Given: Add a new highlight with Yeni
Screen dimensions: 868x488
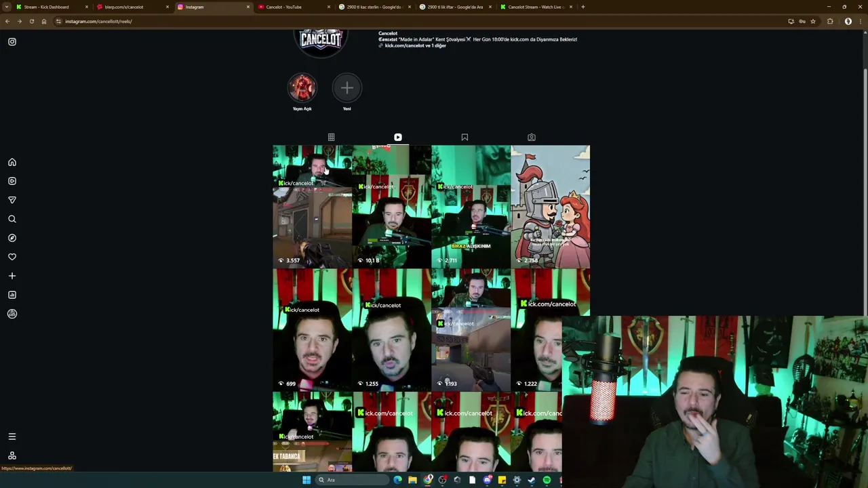Looking at the screenshot, I should coord(347,88).
